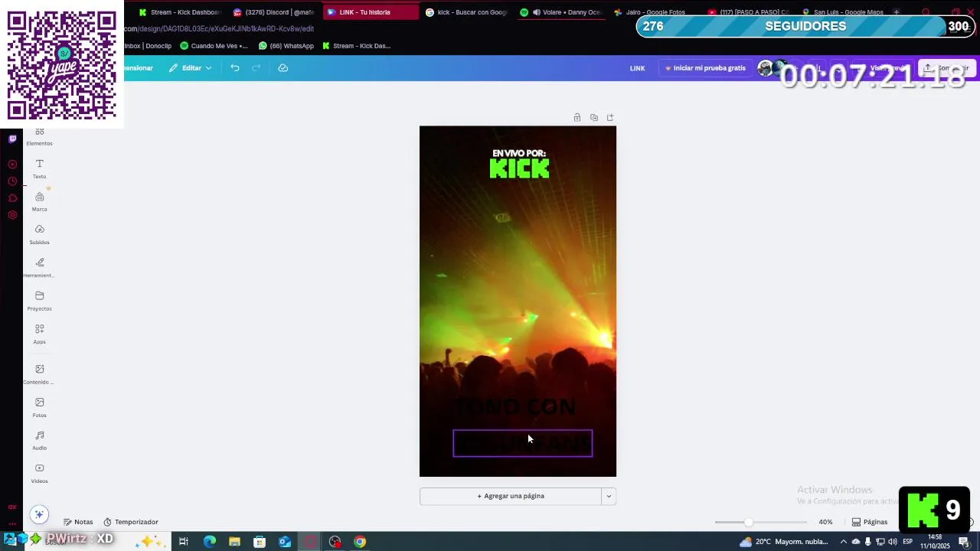
Task: Click the Agregar una página button
Action: 511,496
